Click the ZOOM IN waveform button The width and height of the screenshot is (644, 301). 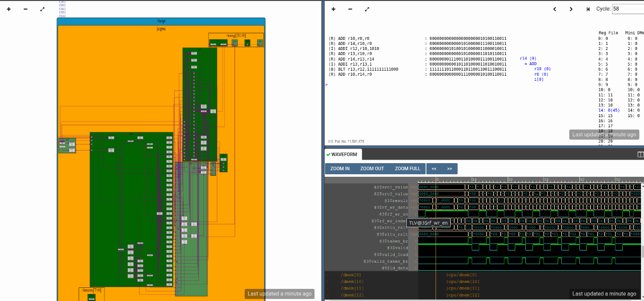pyautogui.click(x=339, y=169)
